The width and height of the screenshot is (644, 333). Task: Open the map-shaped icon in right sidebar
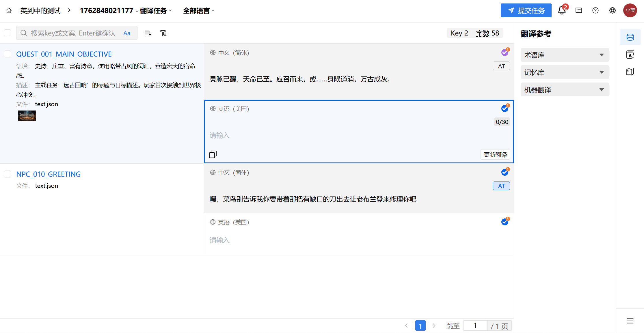630,72
